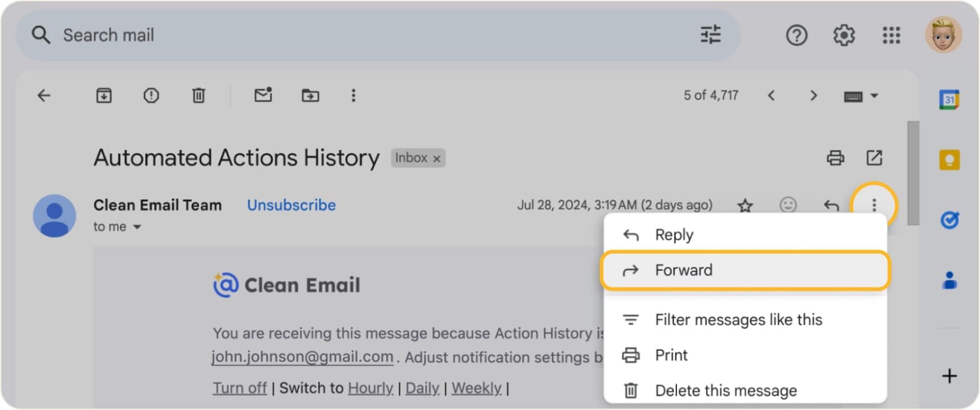Add an emoji reaction to the email
The image size is (980, 410).
[x=788, y=205]
